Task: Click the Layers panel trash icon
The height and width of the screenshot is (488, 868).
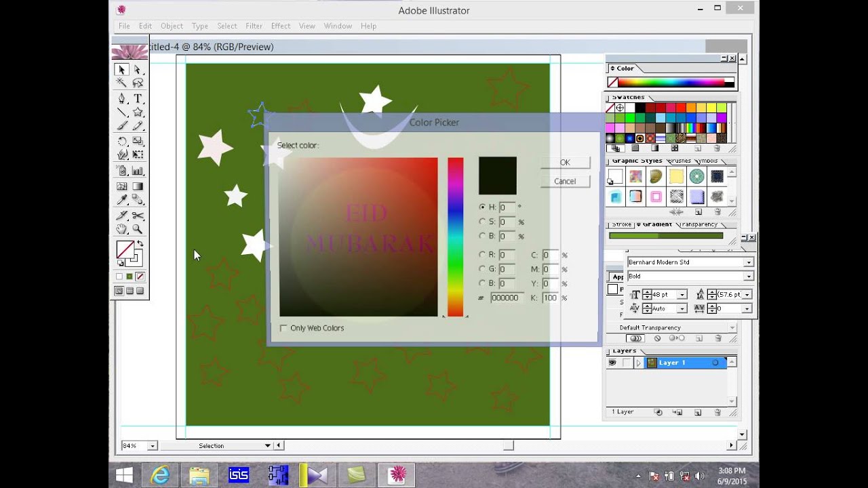Action: [717, 412]
